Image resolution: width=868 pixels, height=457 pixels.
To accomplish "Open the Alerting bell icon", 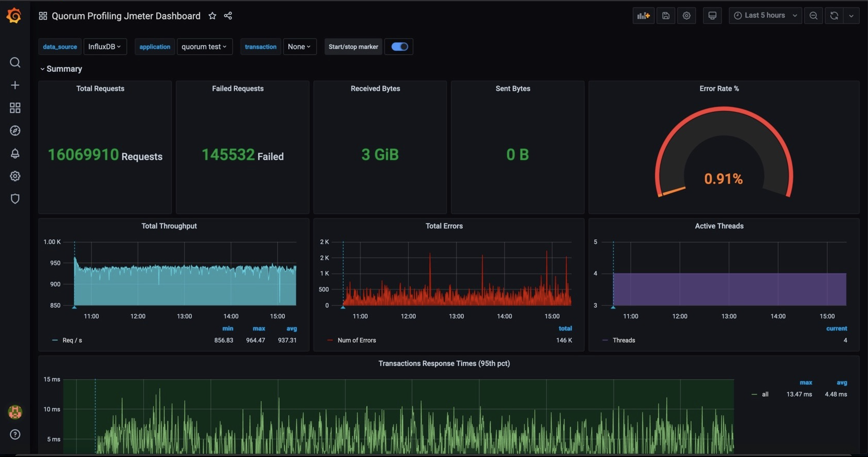I will coord(15,153).
